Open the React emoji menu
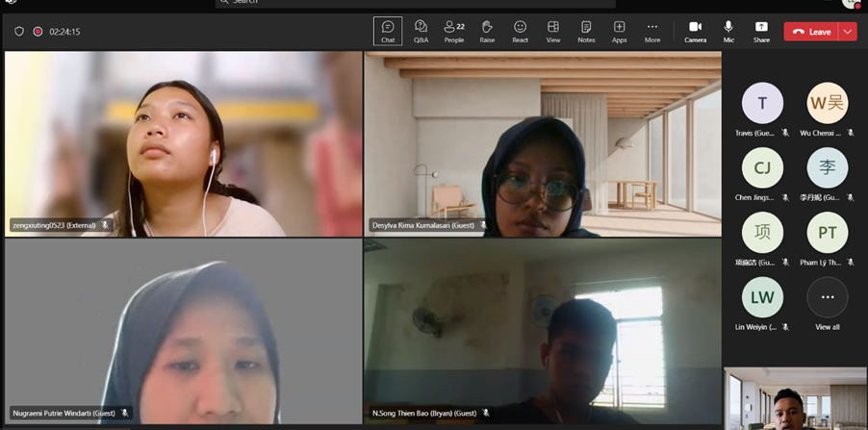868x430 pixels. (x=520, y=31)
